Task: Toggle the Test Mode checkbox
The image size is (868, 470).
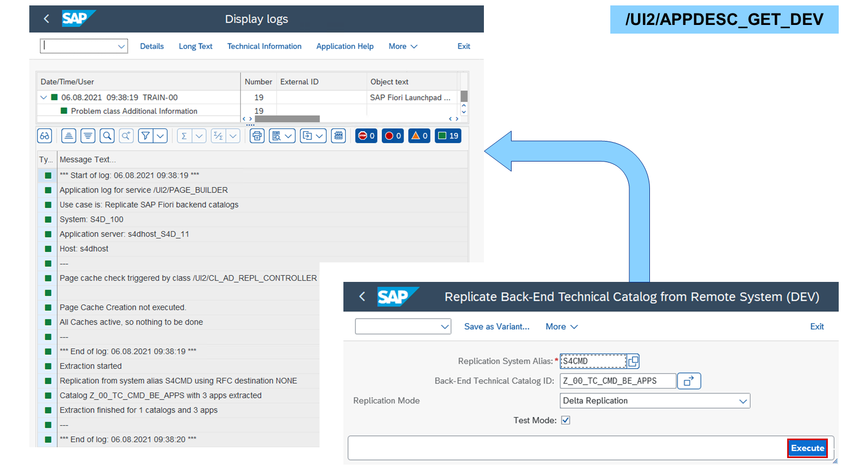Action: pos(565,420)
